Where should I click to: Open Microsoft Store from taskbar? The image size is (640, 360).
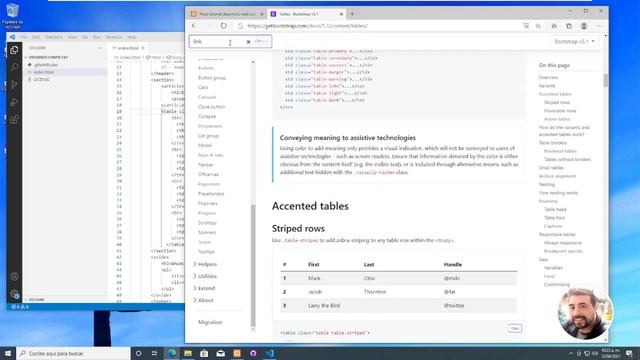[204, 353]
